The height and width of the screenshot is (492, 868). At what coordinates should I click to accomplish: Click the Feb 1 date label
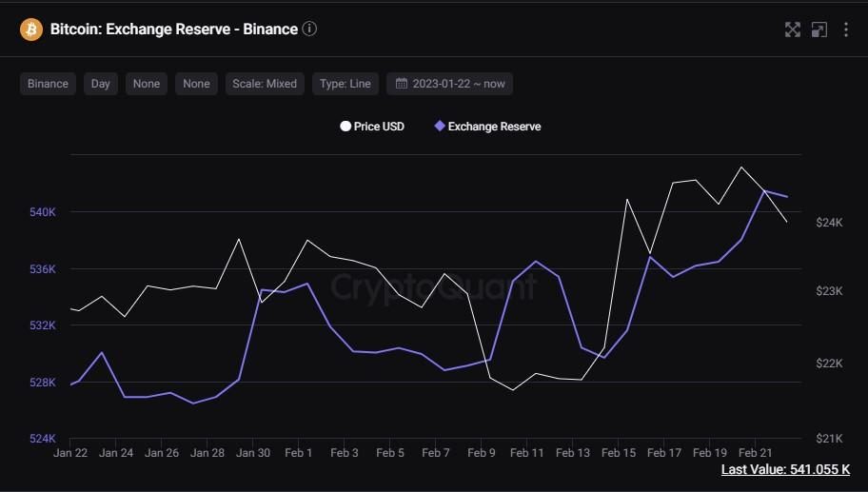point(299,453)
